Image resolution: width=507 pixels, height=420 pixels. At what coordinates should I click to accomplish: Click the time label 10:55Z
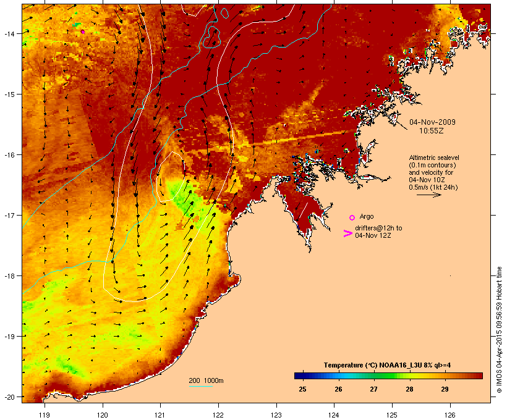pos(432,131)
